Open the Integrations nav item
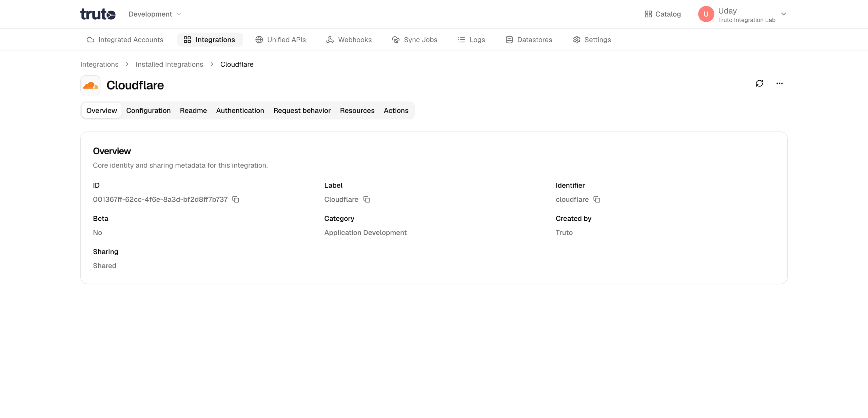Viewport: 868px width, 418px height. click(x=210, y=40)
